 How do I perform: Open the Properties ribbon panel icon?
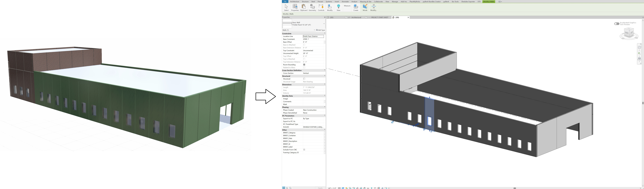tap(295, 7)
